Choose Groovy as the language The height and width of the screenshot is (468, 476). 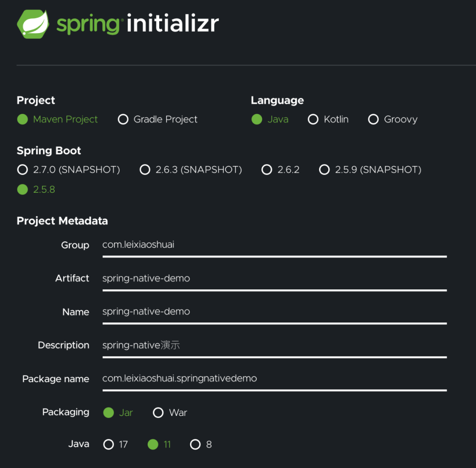click(373, 119)
